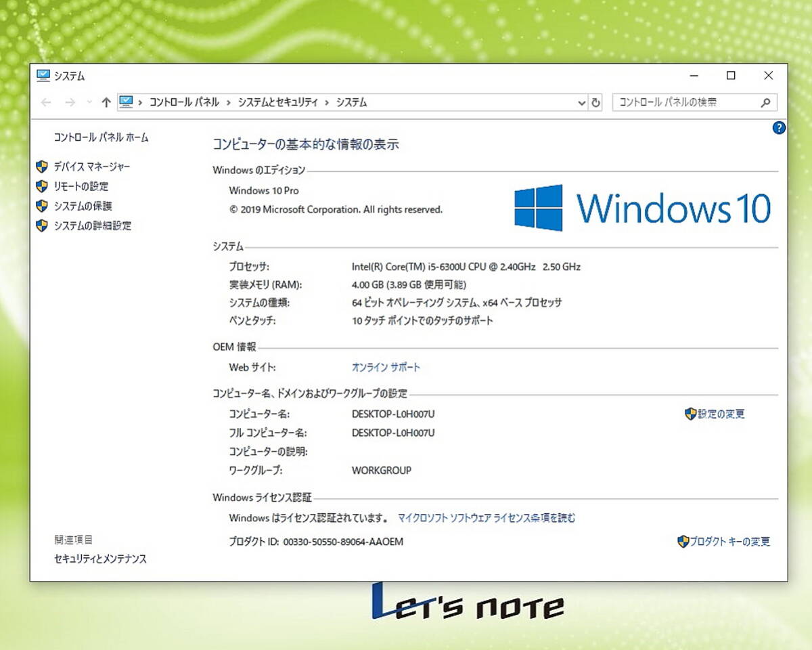Image resolution: width=812 pixels, height=650 pixels.
Task: Click the Forward navigation arrow
Action: [70, 102]
